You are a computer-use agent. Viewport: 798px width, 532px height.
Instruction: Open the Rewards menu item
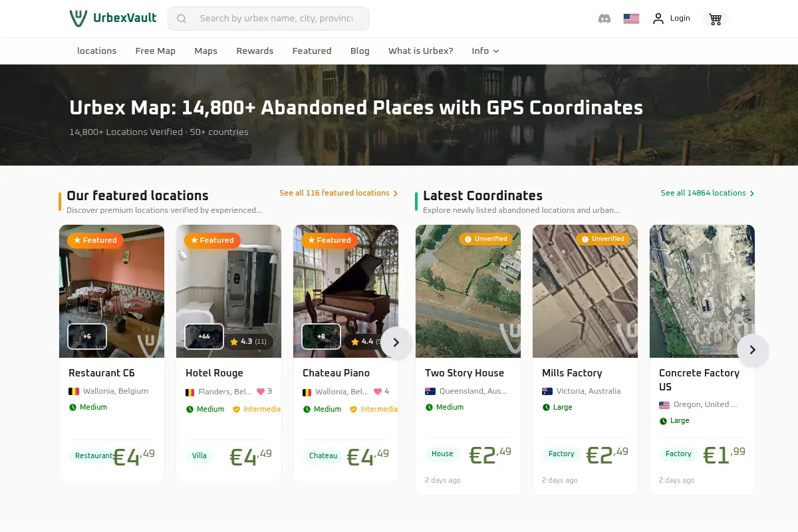pos(255,51)
